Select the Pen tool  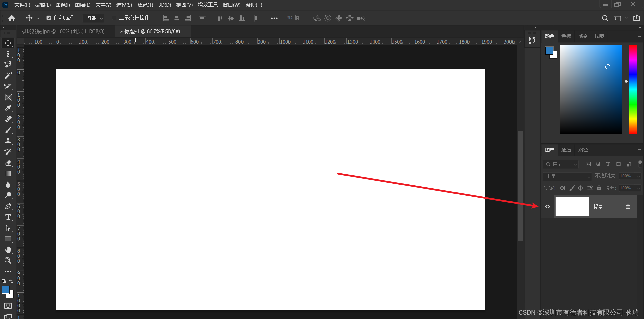click(8, 206)
